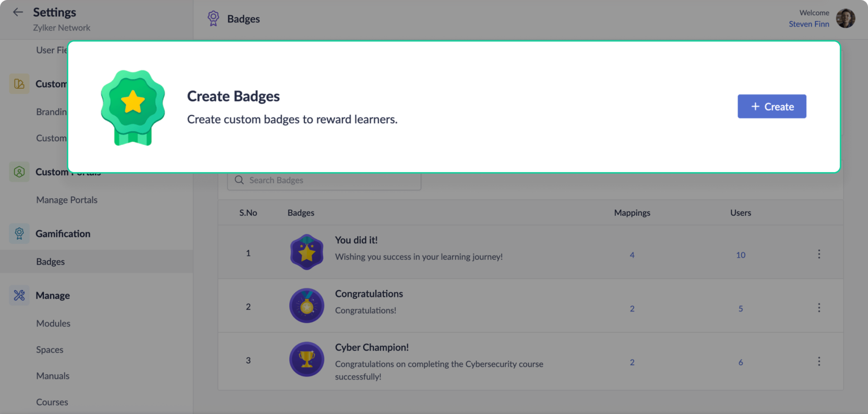The width and height of the screenshot is (868, 414).
Task: Click the Create button
Action: (x=772, y=106)
